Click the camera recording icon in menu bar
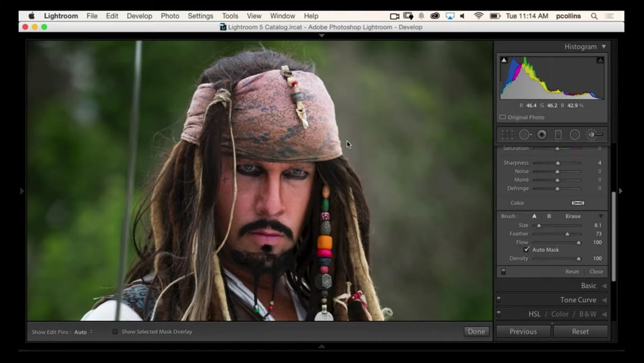The height and width of the screenshot is (363, 644). click(394, 16)
